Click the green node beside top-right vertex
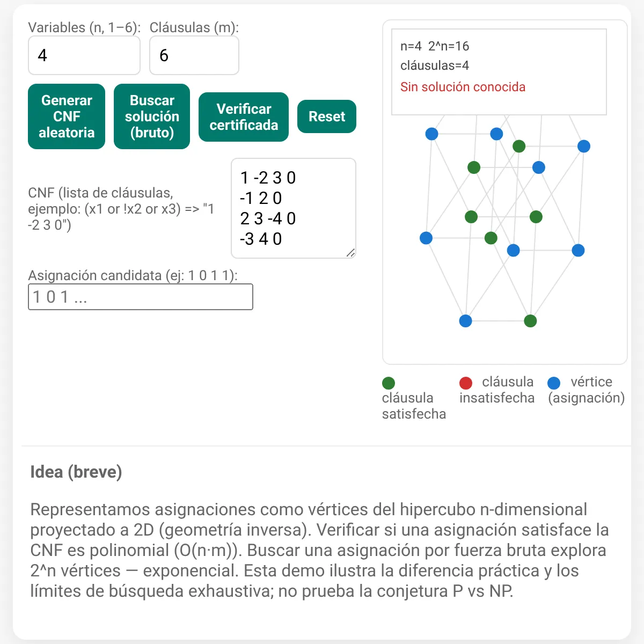The image size is (644, 644). (x=519, y=146)
